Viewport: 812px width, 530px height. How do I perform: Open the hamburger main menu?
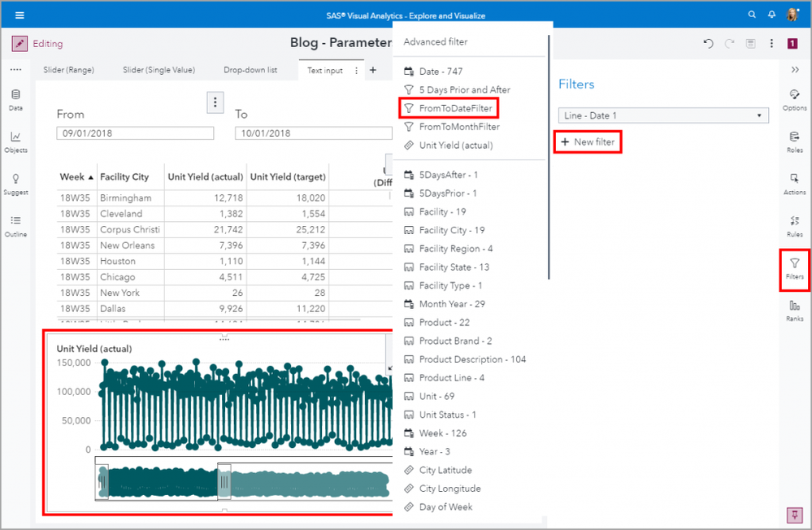tap(20, 15)
